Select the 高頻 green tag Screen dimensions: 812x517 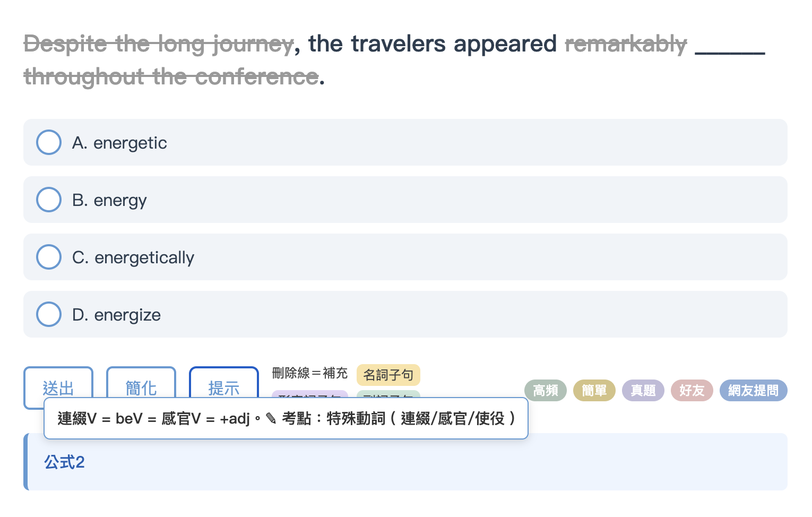(546, 391)
